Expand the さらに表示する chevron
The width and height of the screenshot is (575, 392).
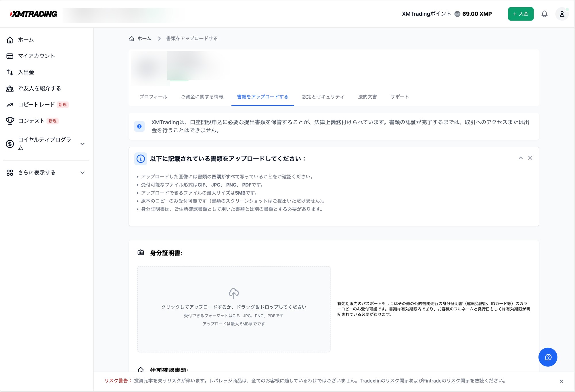coord(83,173)
